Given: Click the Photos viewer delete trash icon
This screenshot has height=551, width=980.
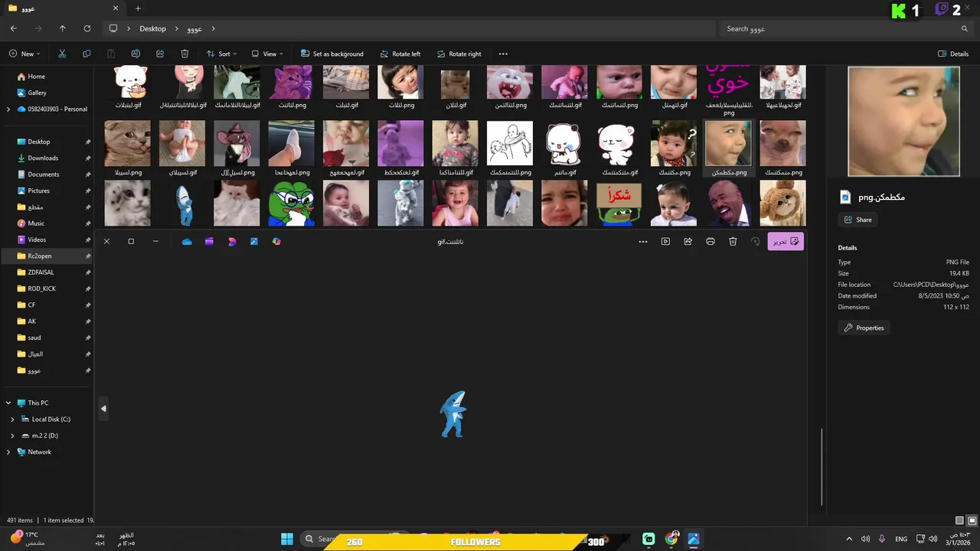Looking at the screenshot, I should [x=733, y=241].
